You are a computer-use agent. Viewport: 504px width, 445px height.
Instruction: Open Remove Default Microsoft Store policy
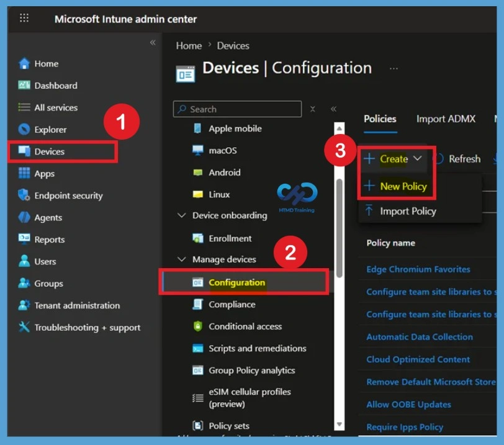431,382
